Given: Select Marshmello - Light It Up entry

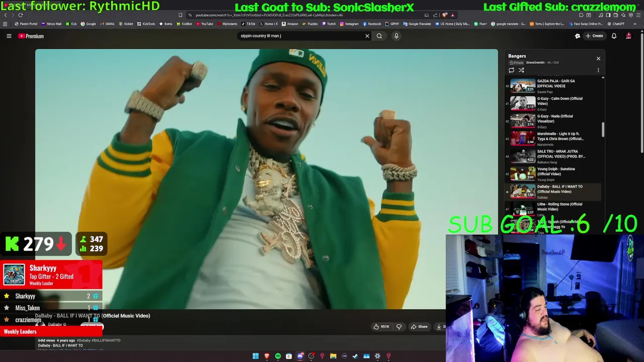Looking at the screenshot, I should [553, 138].
